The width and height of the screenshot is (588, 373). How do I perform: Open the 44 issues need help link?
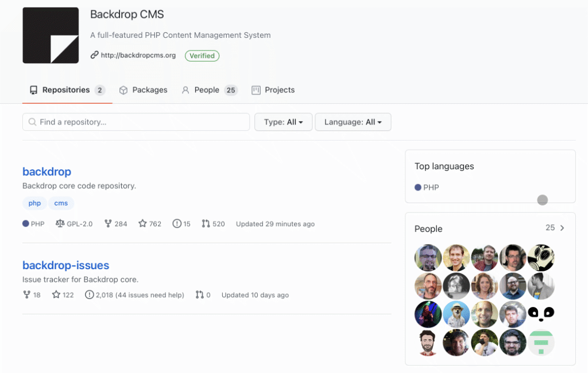coord(150,295)
